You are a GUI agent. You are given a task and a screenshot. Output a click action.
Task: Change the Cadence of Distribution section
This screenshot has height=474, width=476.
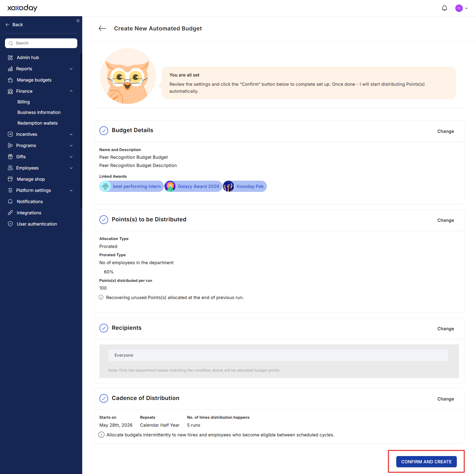[x=446, y=399]
